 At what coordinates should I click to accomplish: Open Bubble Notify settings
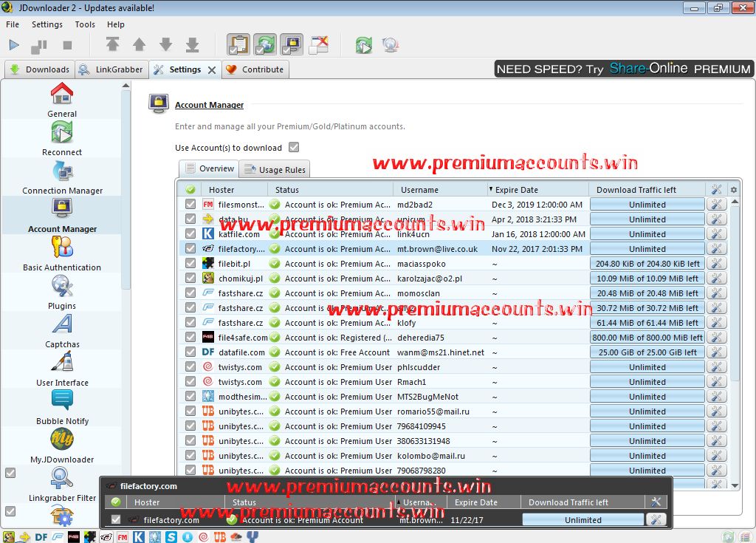[62, 407]
